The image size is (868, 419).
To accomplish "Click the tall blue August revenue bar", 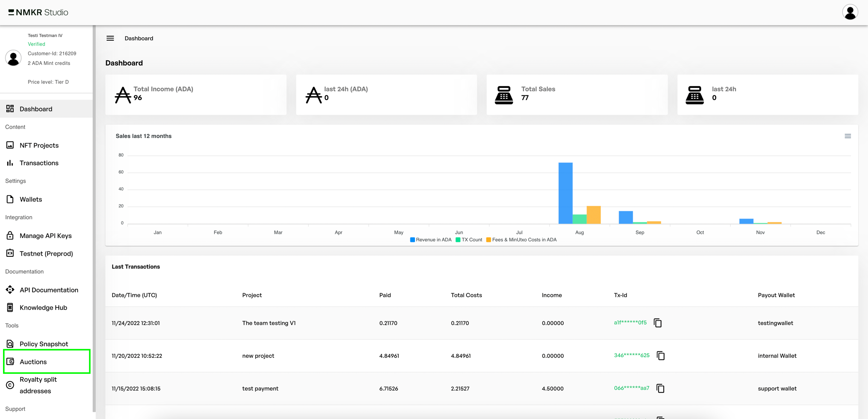I will (565, 193).
